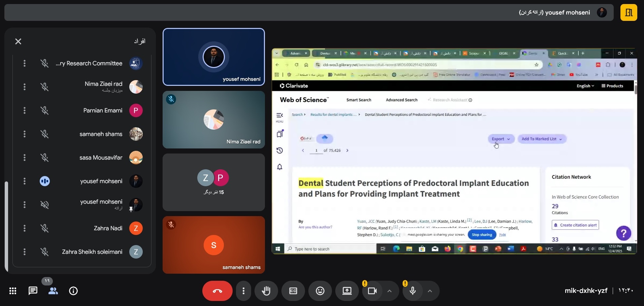Image resolution: width=644 pixels, height=306 pixels.
Task: Open more options for Zahra Nadi
Action: [24, 228]
